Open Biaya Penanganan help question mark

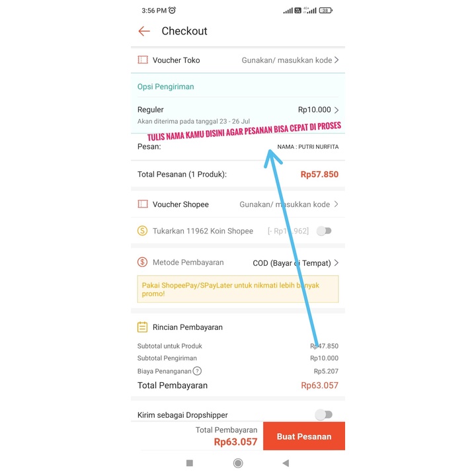197,371
